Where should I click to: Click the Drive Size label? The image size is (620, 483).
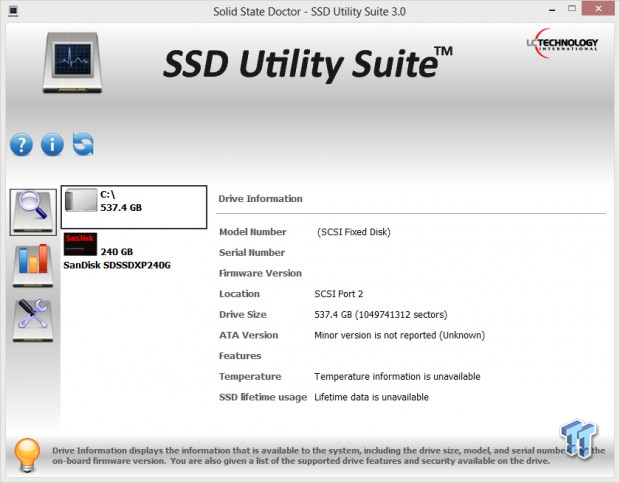tap(243, 315)
